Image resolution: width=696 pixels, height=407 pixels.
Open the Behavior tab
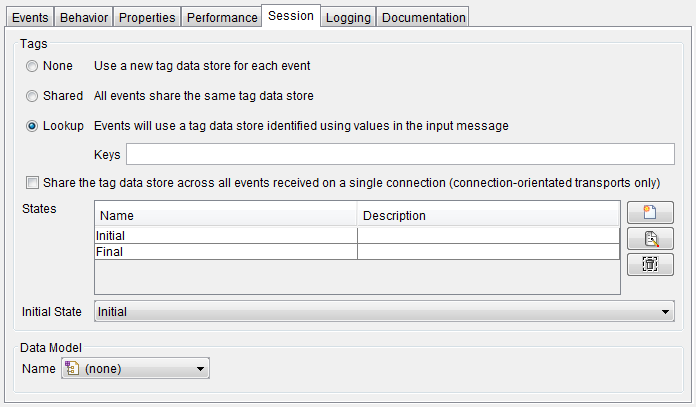click(83, 17)
